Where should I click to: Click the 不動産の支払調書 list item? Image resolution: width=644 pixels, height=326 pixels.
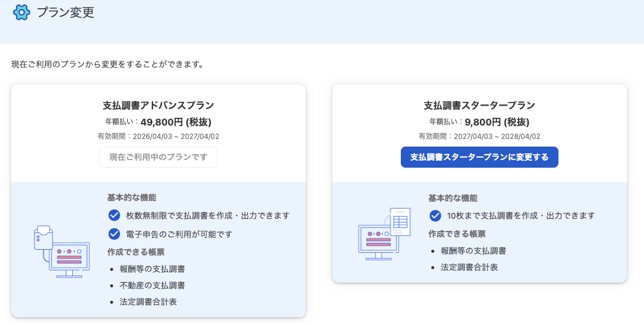152,286
